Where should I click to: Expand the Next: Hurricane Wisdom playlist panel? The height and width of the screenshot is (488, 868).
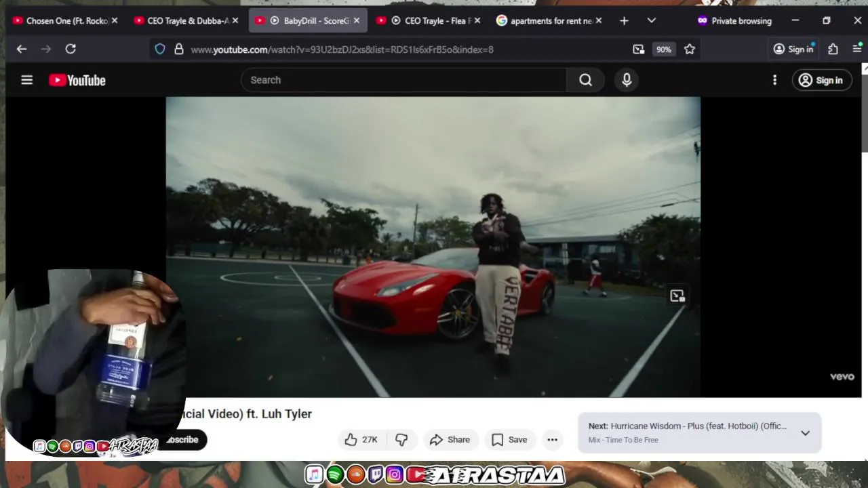coord(805,433)
